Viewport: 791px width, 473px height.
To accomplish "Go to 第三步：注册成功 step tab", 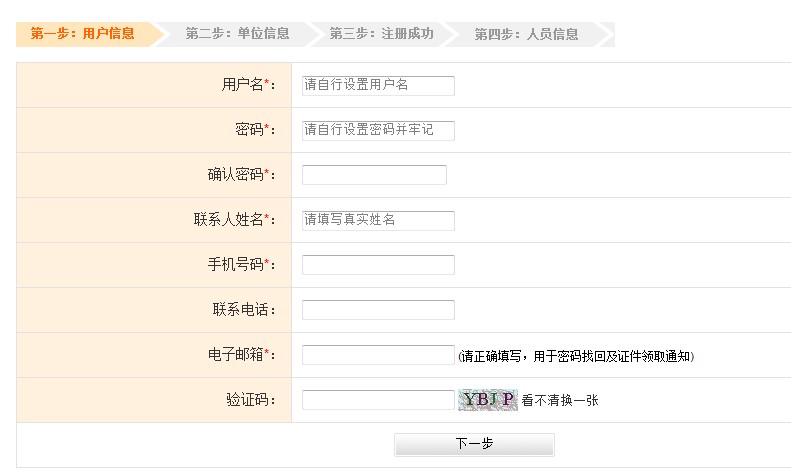I will pos(382,34).
